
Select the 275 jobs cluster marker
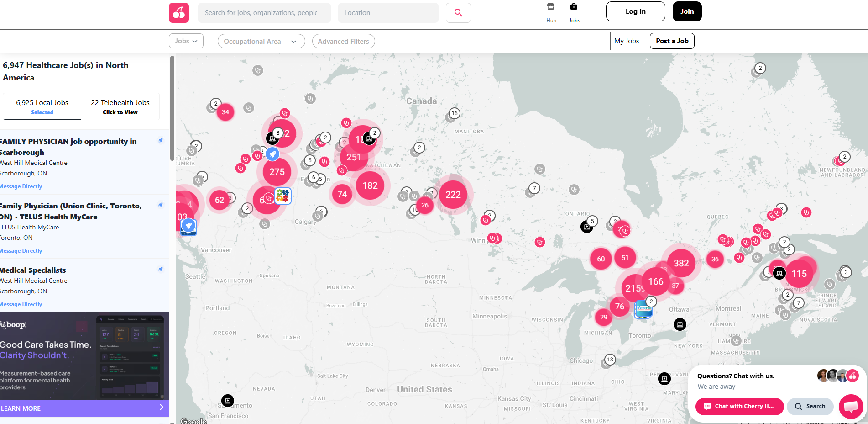tap(277, 172)
